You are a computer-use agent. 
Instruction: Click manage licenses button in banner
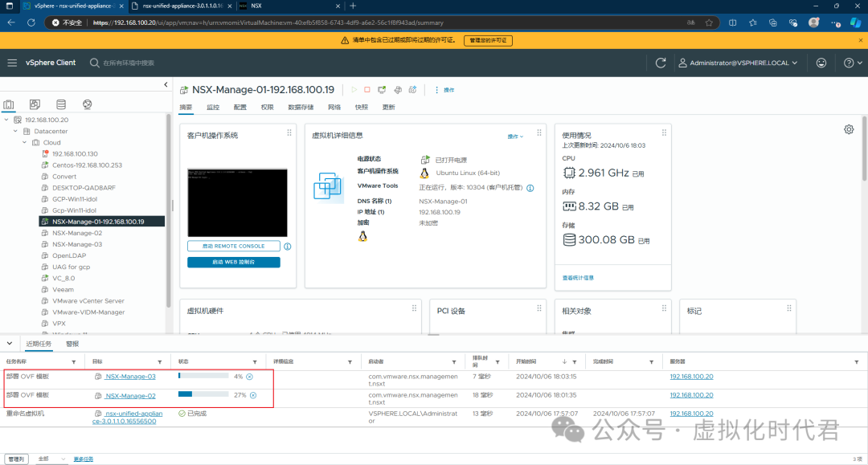click(489, 40)
